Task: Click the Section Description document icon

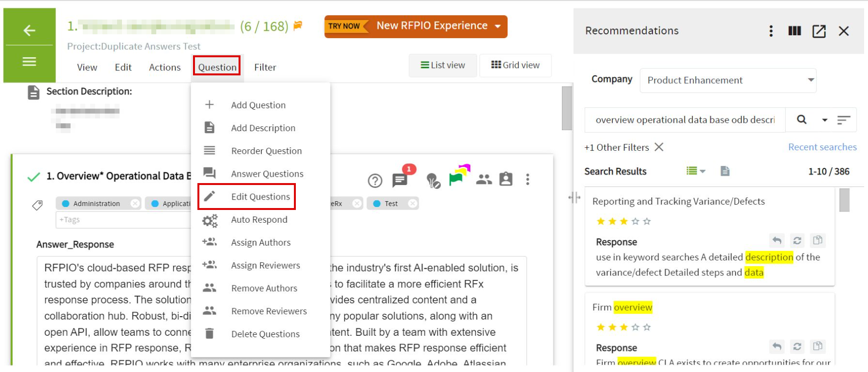Action: tap(33, 92)
